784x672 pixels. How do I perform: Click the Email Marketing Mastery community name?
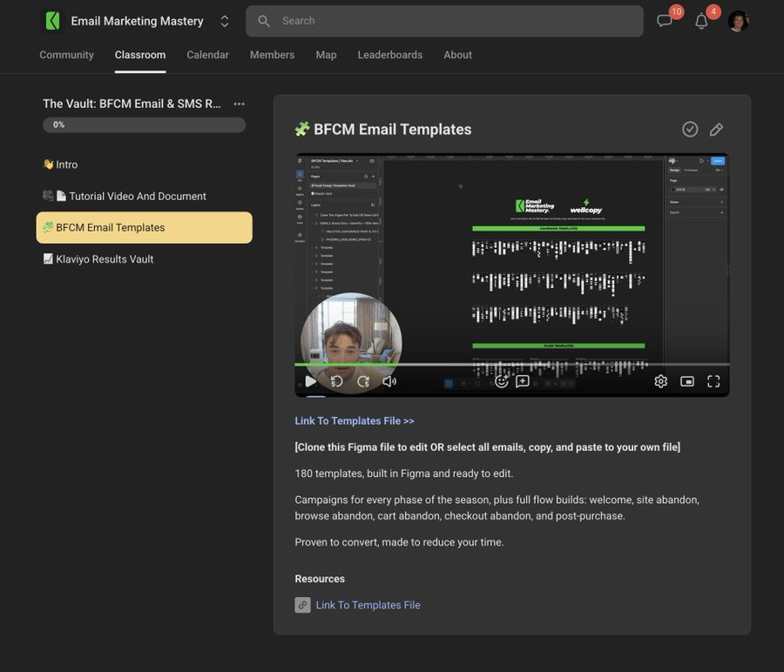click(x=137, y=21)
